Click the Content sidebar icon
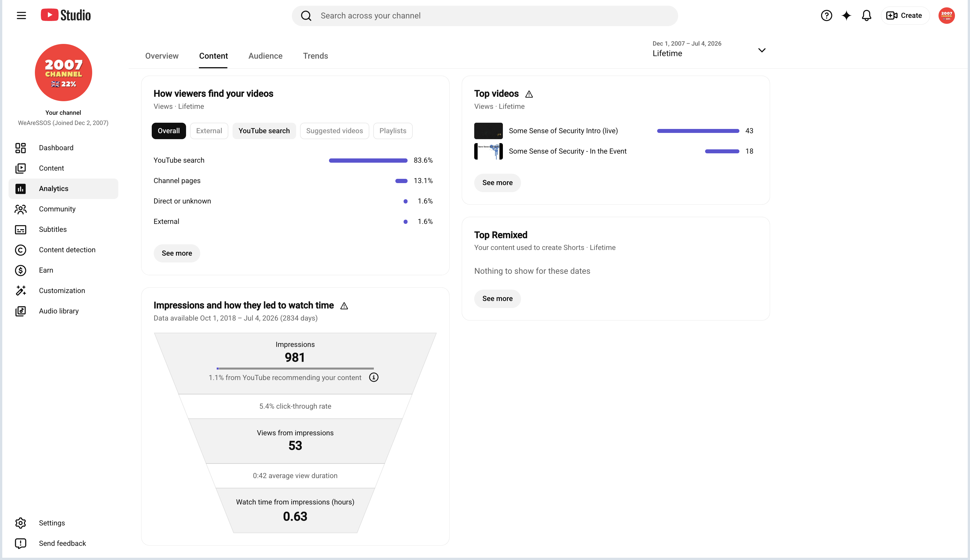The image size is (970, 560). [x=20, y=168]
